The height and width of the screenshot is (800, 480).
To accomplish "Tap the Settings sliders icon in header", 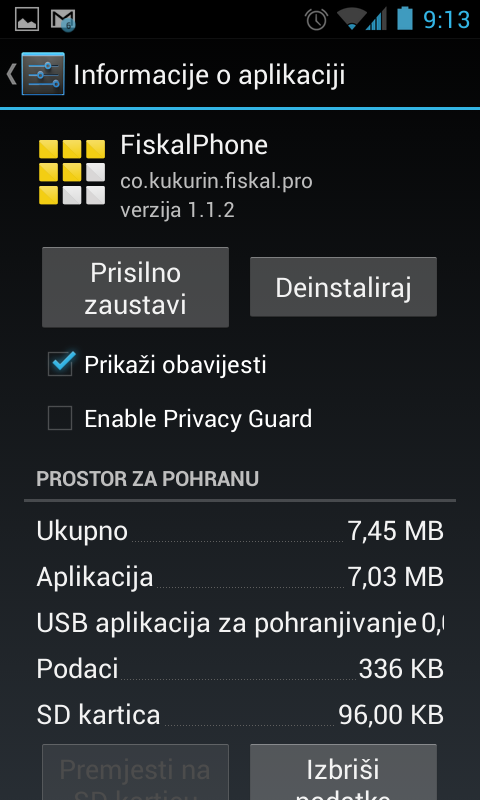I will pos(43,73).
